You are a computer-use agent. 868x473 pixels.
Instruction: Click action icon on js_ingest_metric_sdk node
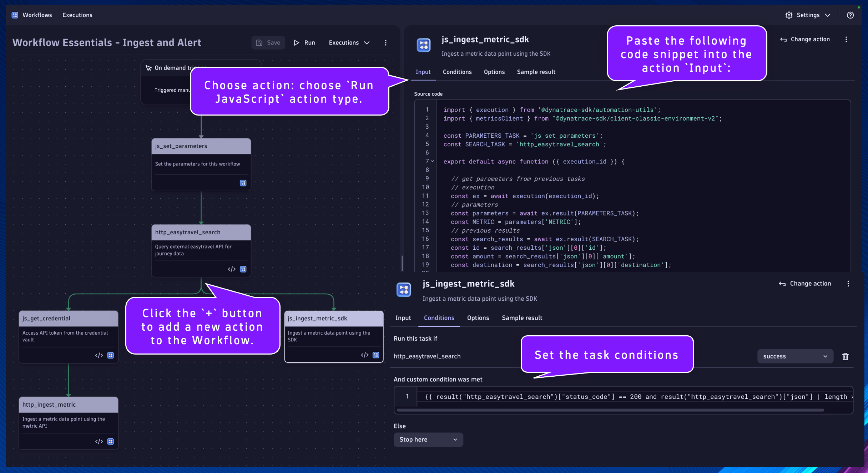point(376,355)
